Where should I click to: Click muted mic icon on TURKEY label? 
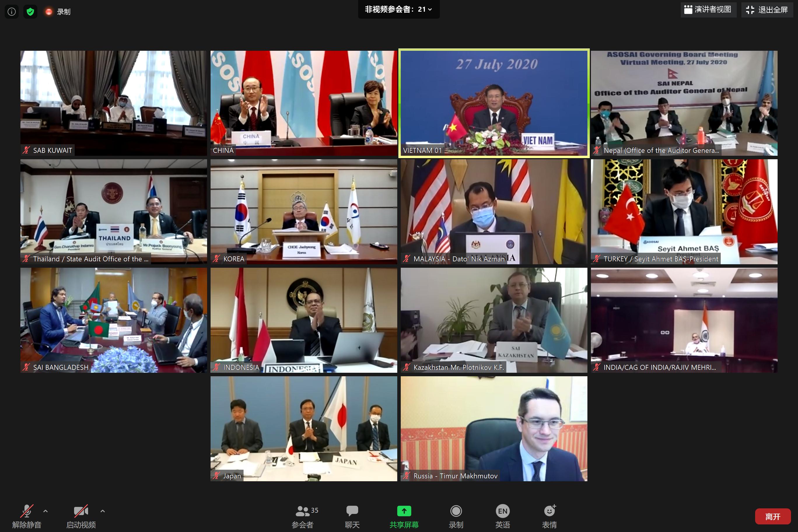coord(597,258)
